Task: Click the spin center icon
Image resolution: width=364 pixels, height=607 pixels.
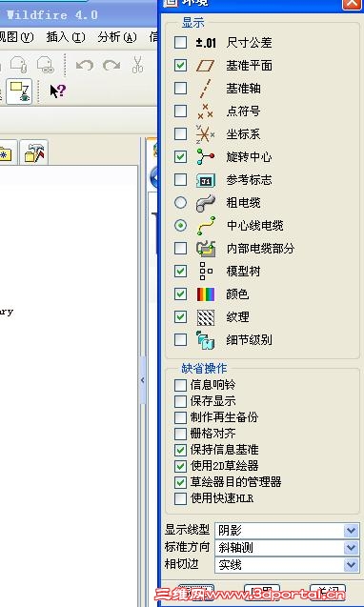Action: [x=205, y=157]
